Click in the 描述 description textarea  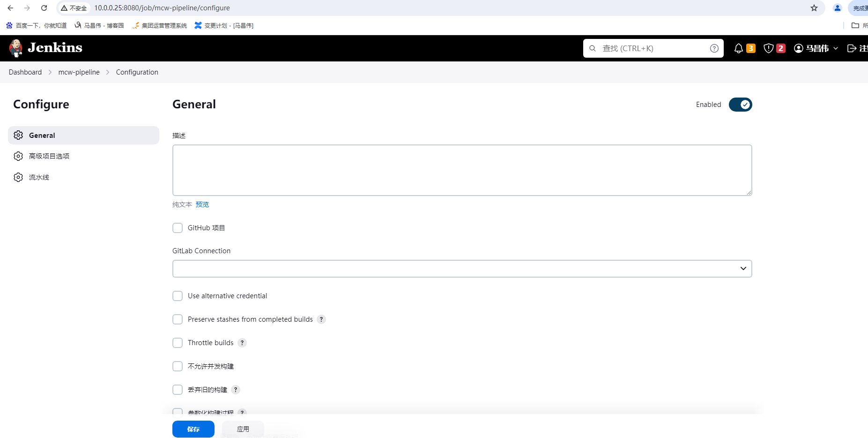(x=462, y=170)
